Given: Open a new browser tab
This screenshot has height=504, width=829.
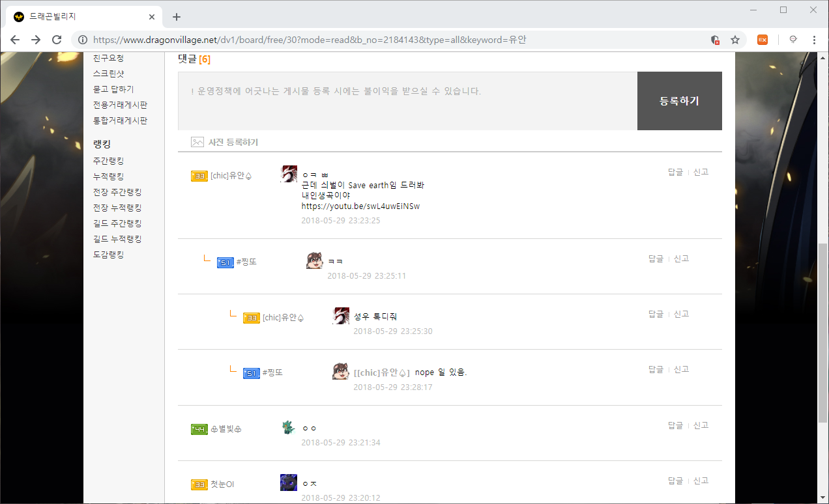Looking at the screenshot, I should (176, 17).
